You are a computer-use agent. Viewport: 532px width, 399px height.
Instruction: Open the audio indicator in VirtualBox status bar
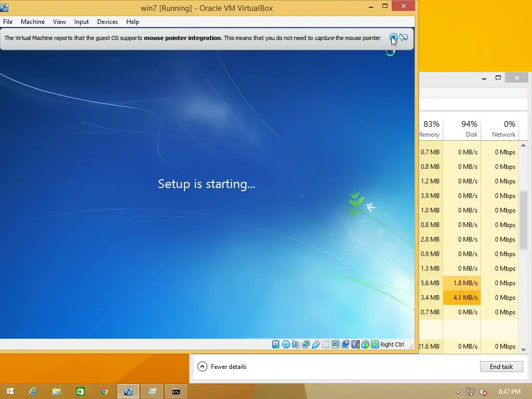(x=296, y=344)
